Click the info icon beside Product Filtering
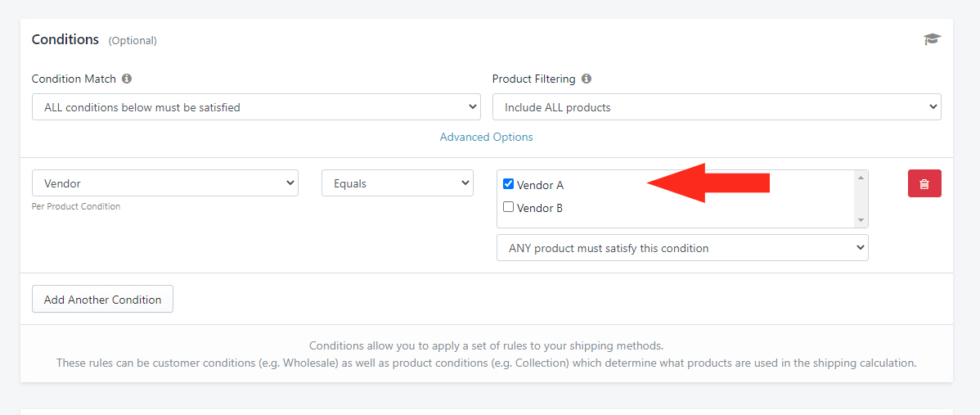Viewport: 980px width, 415px height. [x=587, y=79]
